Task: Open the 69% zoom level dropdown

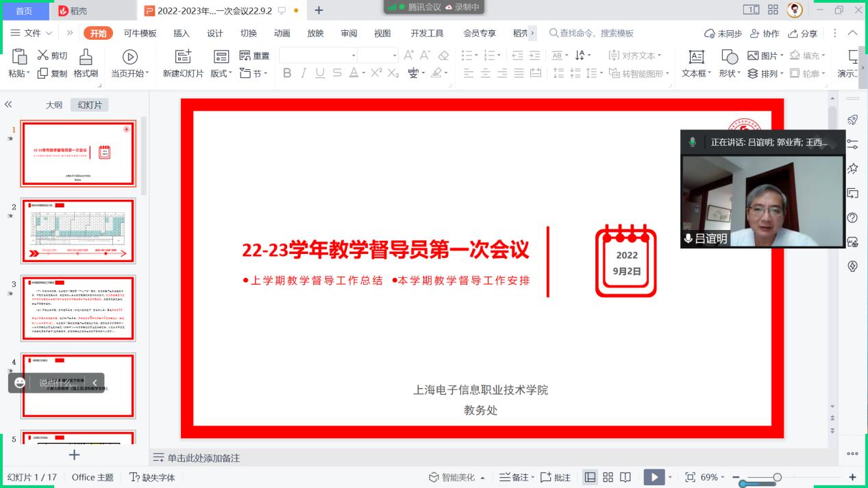Action: tap(712, 477)
